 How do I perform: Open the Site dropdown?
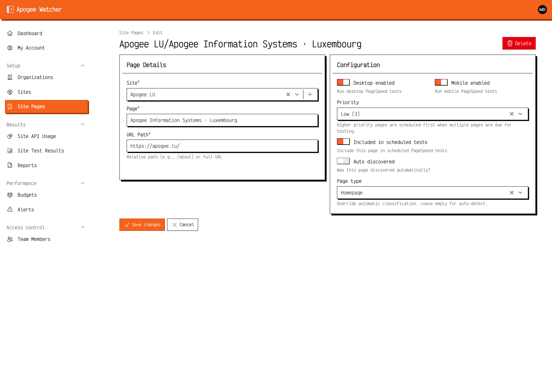[297, 94]
